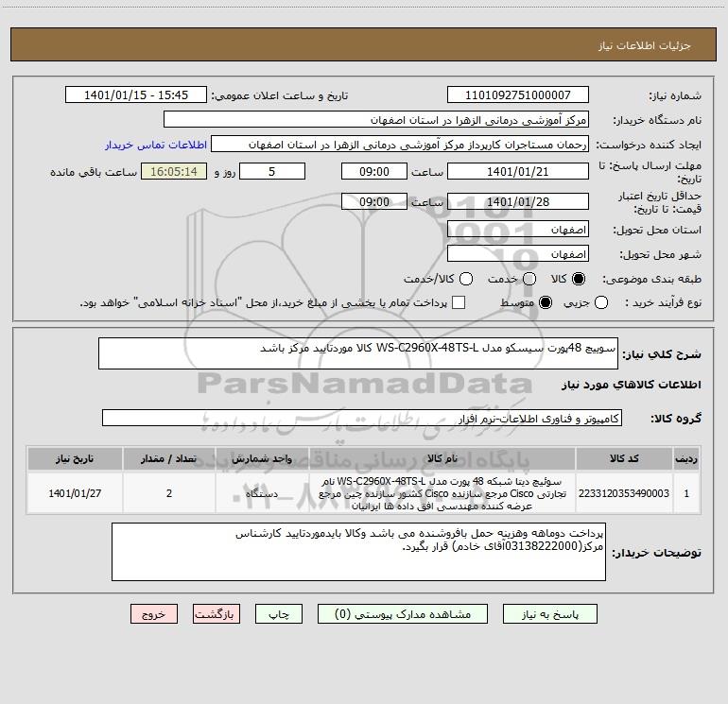Viewport: 728px width, 704px height.
Task: Click product code 2233120353490003 cell
Action: coord(624,493)
